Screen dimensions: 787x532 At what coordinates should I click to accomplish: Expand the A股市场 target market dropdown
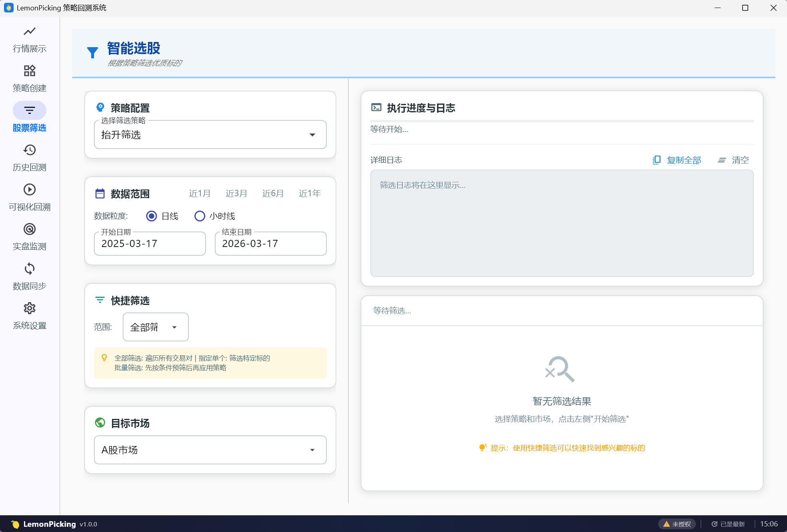210,450
